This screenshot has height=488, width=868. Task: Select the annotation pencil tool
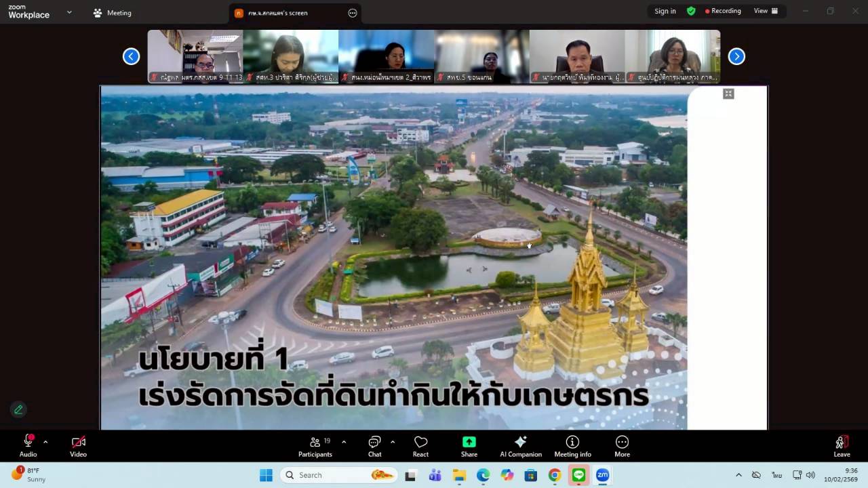click(x=18, y=409)
